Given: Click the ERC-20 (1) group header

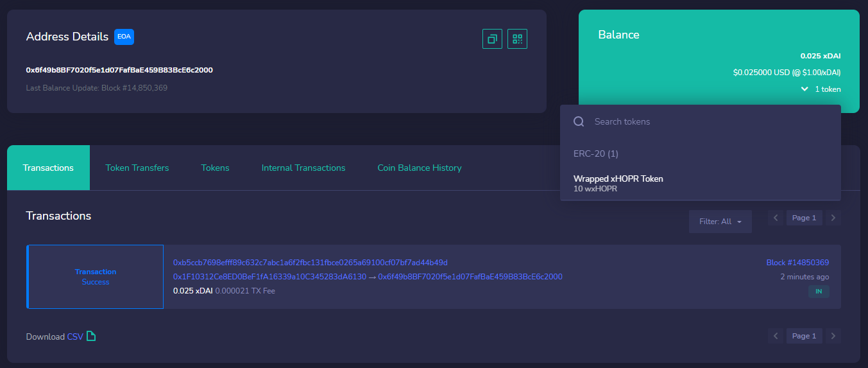Looking at the screenshot, I should coord(596,153).
